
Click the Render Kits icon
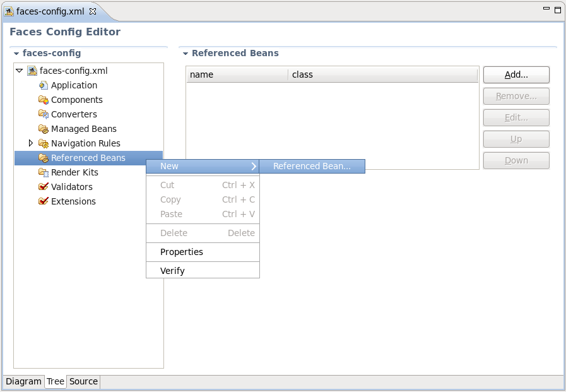tap(44, 172)
